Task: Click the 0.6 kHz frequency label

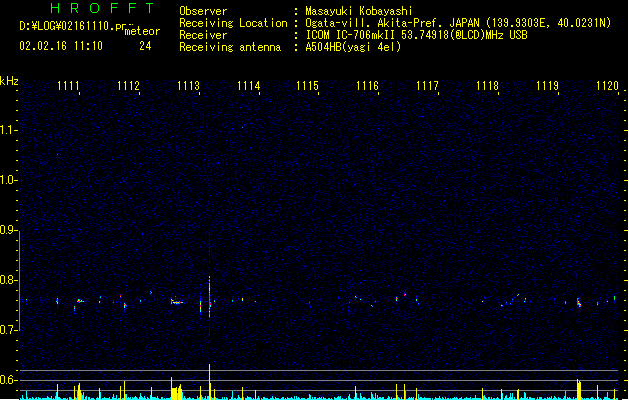Action: [8, 380]
